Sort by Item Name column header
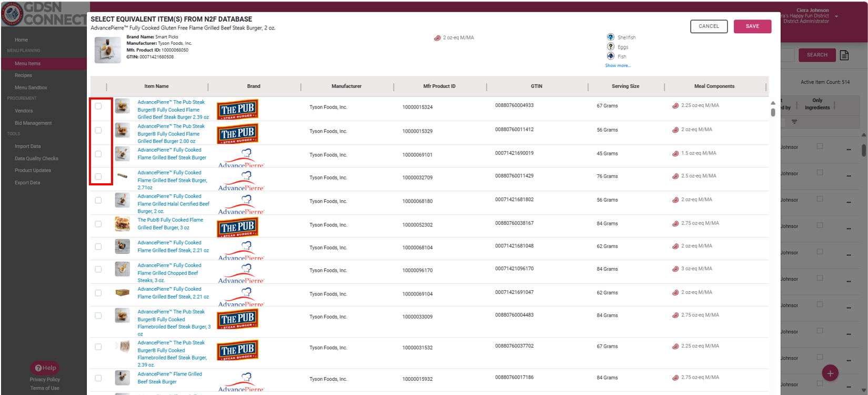This screenshot has width=868, height=395. tap(157, 86)
